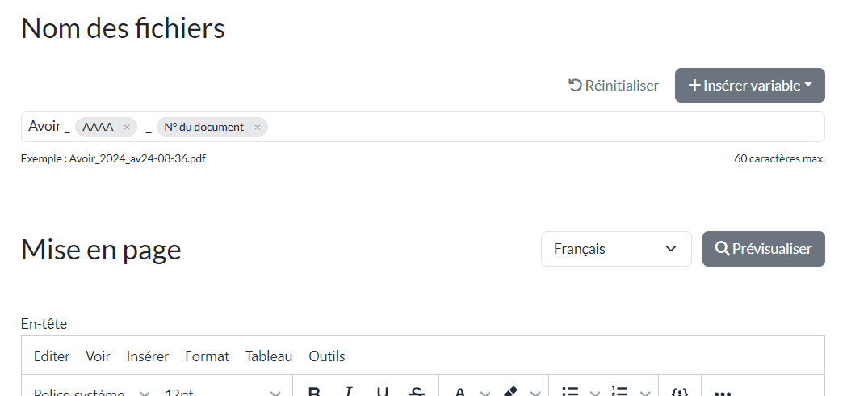Open the Format menu
The height and width of the screenshot is (396, 868).
[x=207, y=356]
